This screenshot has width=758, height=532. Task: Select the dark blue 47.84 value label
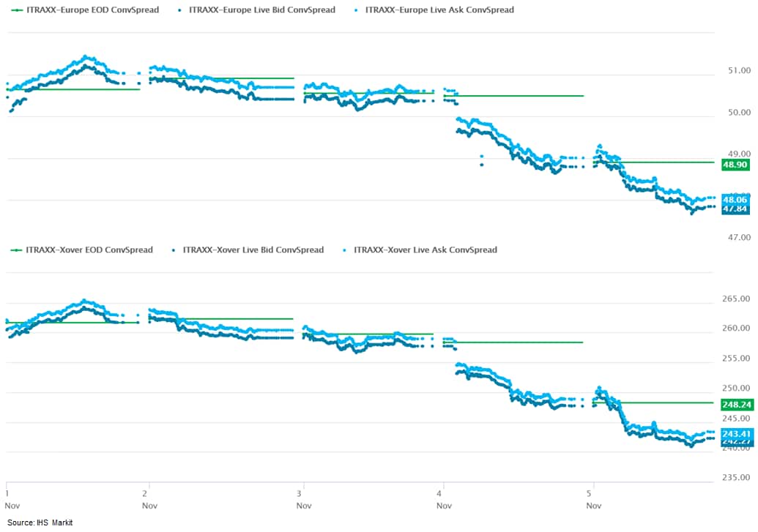(x=735, y=209)
